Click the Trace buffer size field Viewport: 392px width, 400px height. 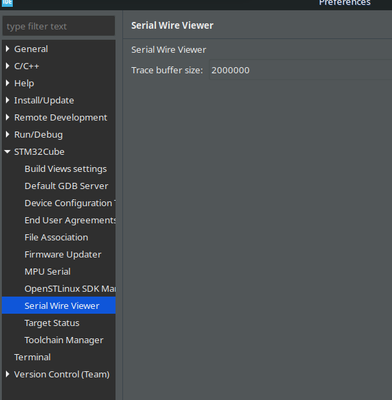point(300,70)
